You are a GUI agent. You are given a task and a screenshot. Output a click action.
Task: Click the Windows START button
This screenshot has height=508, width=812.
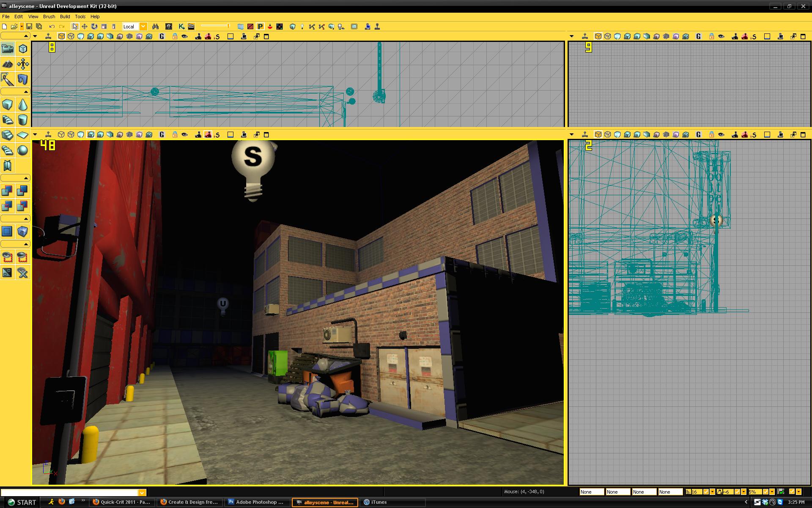tap(22, 502)
